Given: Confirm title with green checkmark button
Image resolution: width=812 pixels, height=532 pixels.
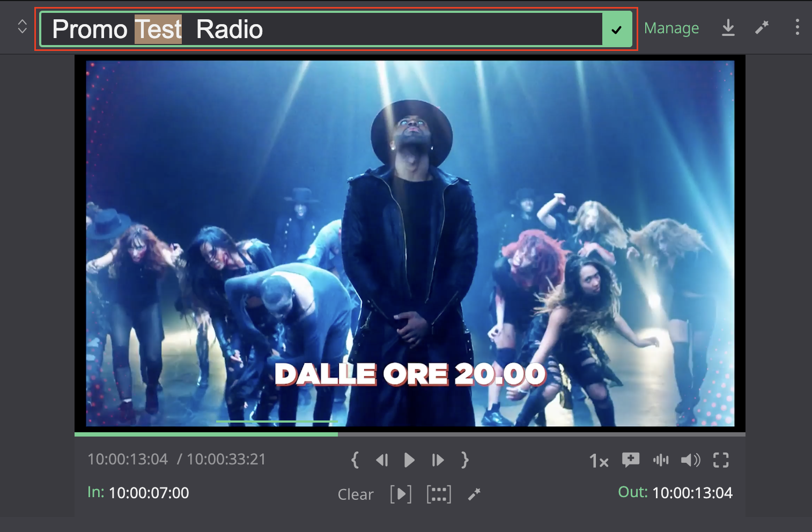Looking at the screenshot, I should 617,29.
